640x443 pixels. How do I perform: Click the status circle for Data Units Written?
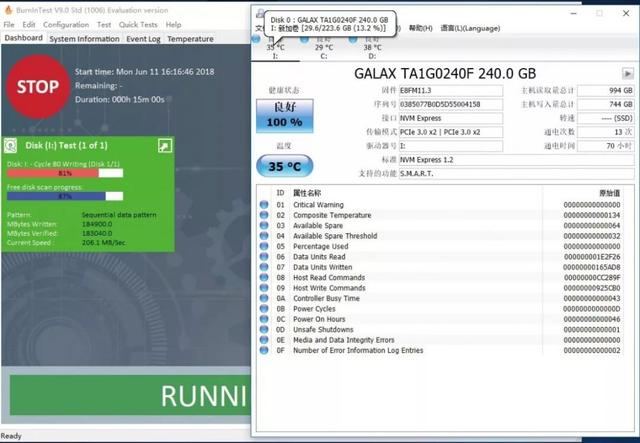(x=264, y=267)
